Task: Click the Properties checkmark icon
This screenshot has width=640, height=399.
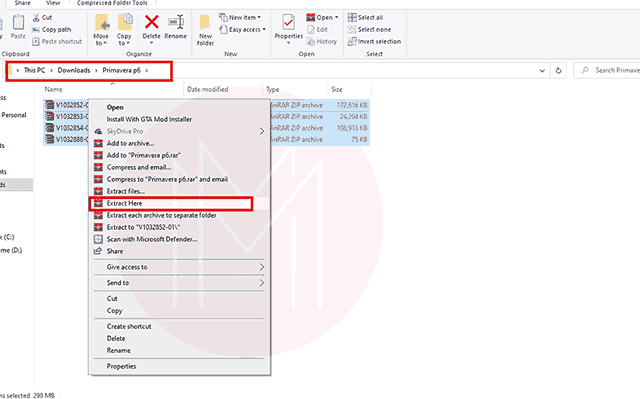Action: coord(288,22)
